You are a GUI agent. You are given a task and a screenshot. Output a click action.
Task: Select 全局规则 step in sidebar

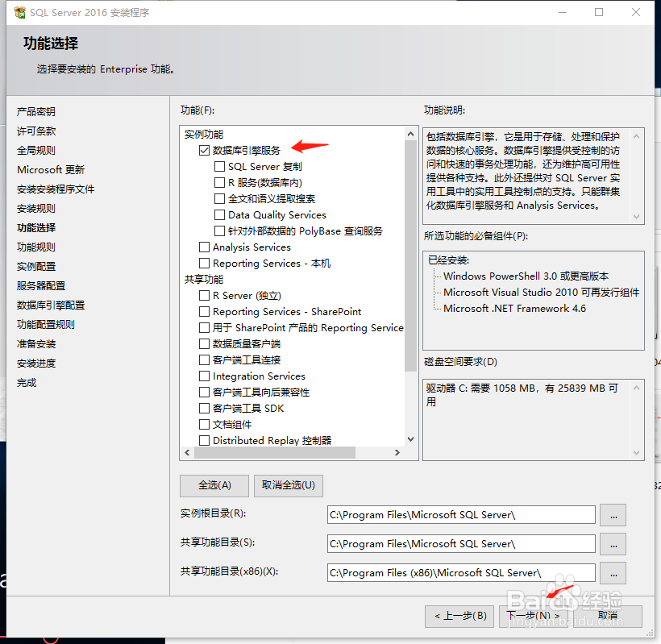click(36, 151)
